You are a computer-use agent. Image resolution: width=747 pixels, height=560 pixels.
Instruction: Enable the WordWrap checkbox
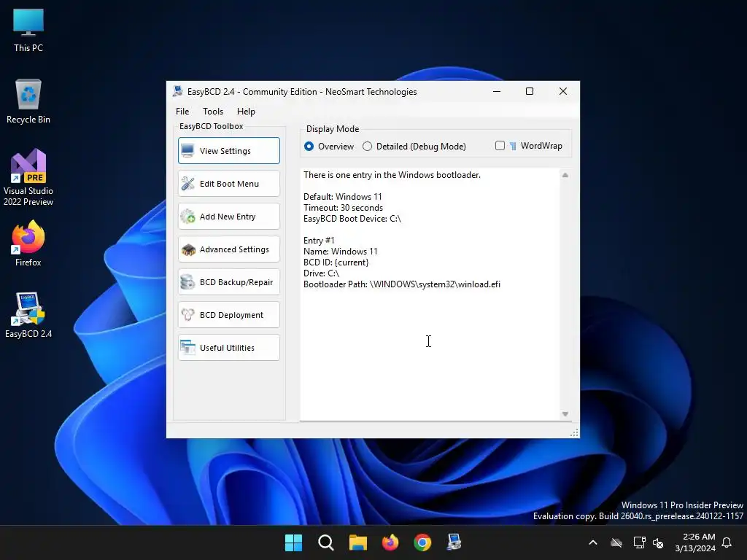tap(500, 146)
